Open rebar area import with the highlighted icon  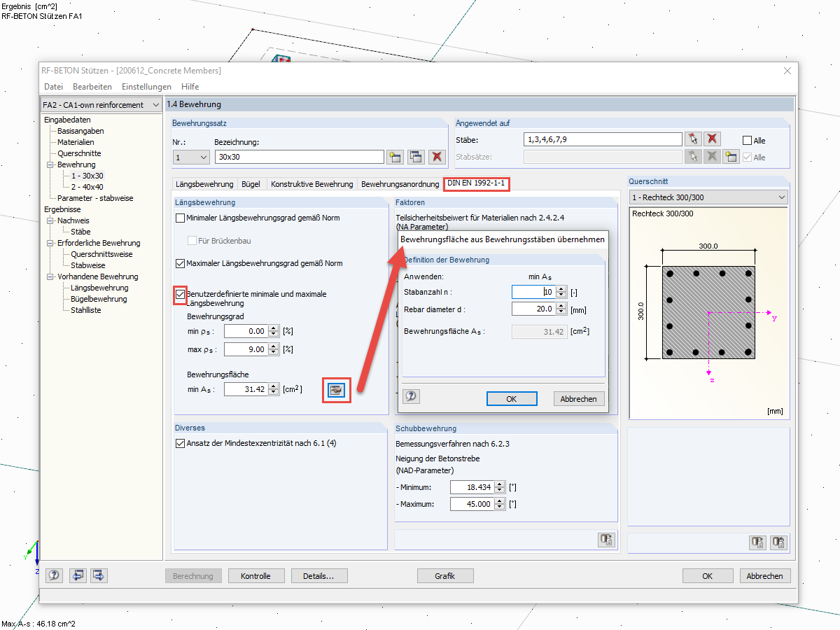(x=336, y=391)
